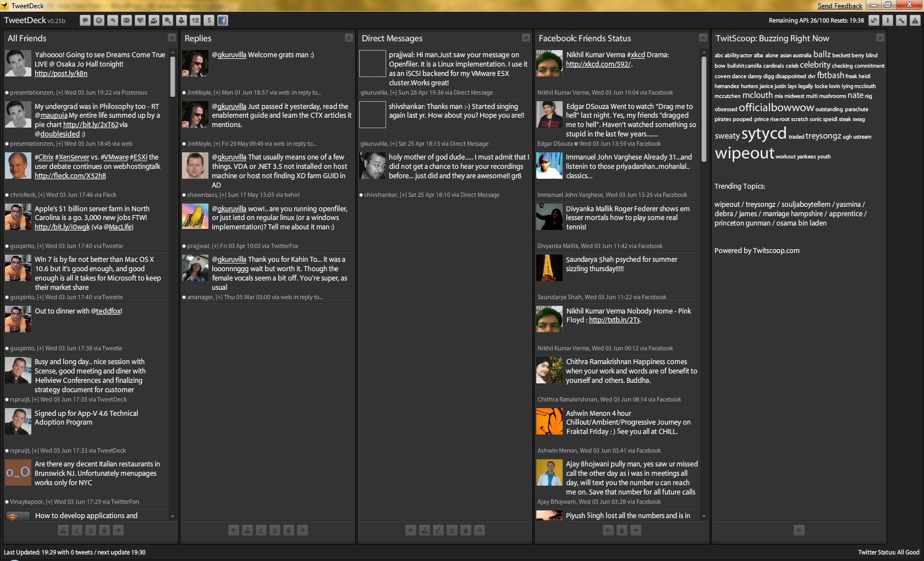Click the Replies arrow toolbar icon
The image size is (924, 561).
(x=113, y=20)
